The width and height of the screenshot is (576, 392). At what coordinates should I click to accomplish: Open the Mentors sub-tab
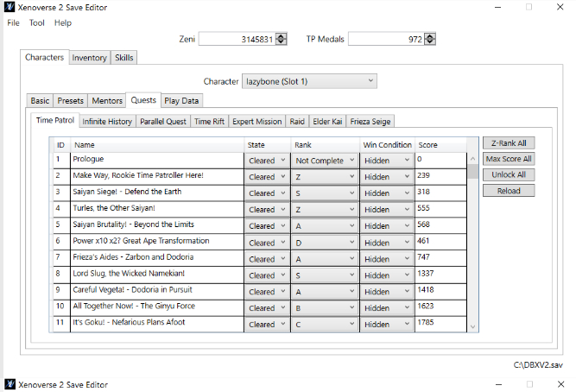click(107, 101)
